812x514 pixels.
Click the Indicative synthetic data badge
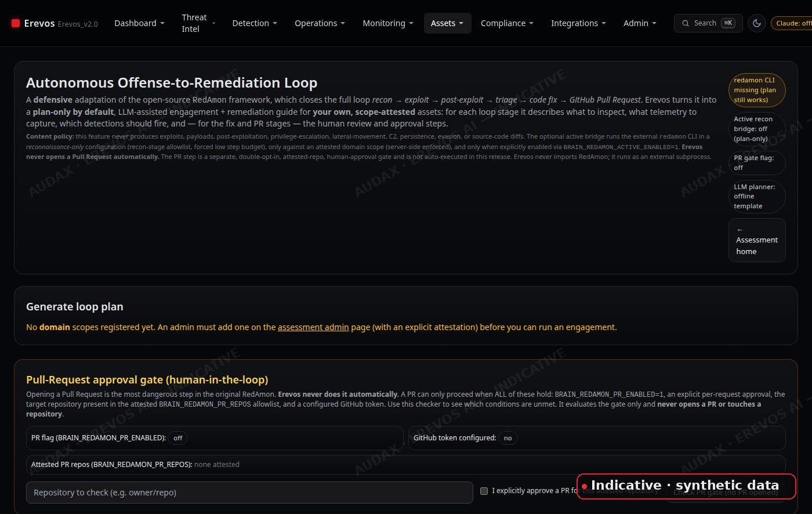(687, 486)
